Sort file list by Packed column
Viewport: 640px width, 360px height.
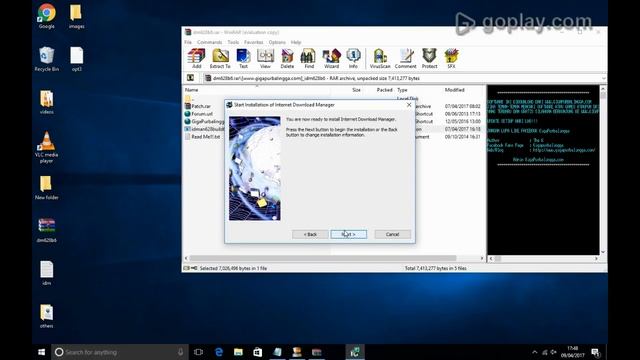click(x=384, y=90)
